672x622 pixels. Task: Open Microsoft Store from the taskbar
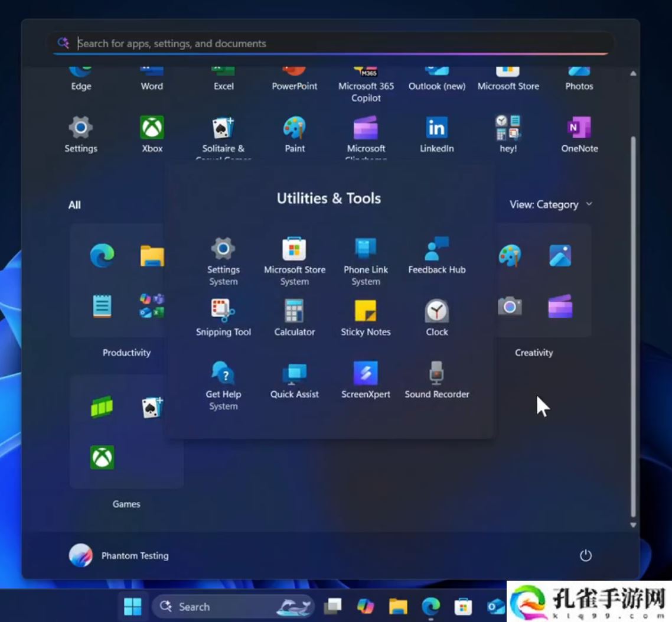[464, 607]
